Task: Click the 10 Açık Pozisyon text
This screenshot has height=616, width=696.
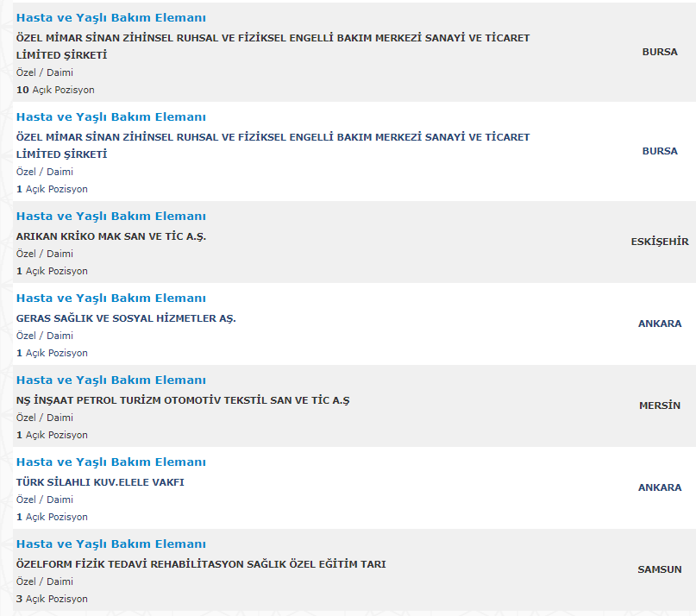Action: point(55,90)
